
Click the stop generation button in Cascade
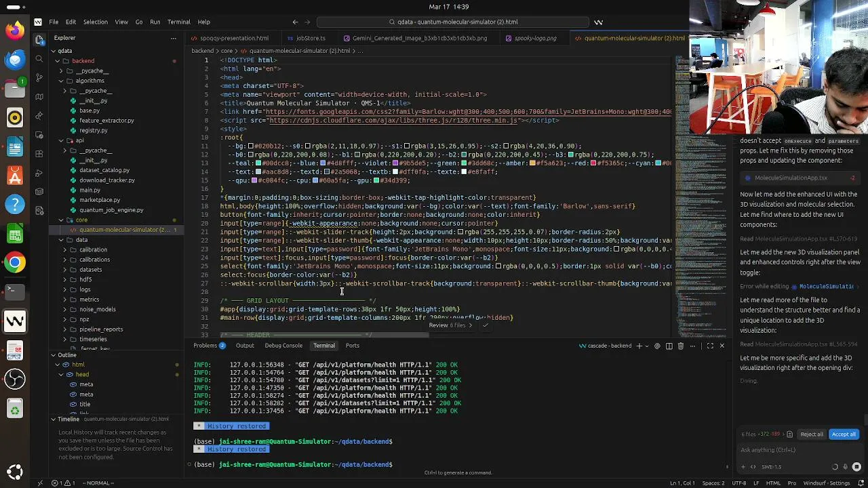pyautogui.click(x=856, y=466)
